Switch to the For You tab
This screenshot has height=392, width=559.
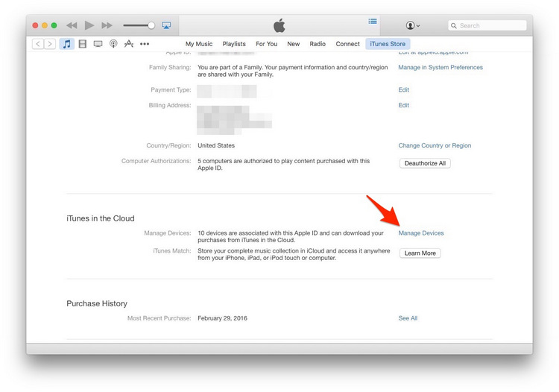(266, 44)
